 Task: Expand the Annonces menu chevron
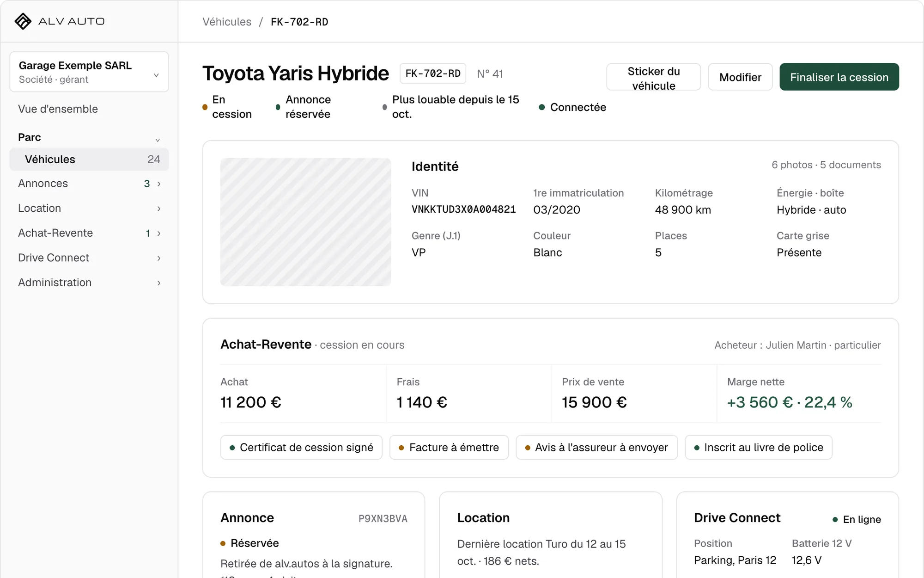(x=159, y=184)
